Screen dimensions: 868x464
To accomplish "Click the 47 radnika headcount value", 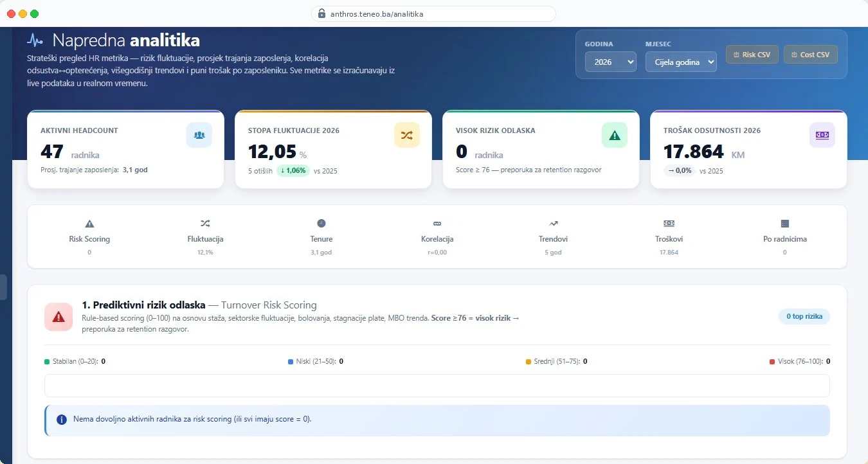I will coord(70,152).
